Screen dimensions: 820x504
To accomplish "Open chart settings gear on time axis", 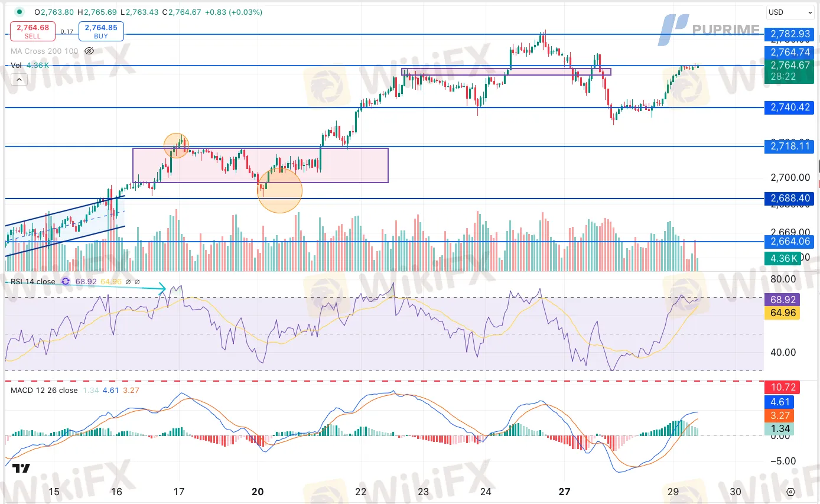I will click(790, 492).
